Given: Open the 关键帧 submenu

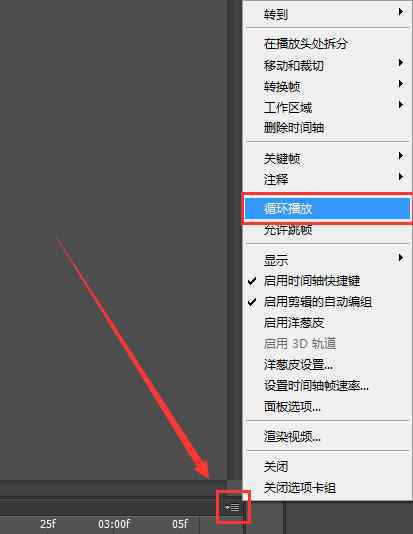Looking at the screenshot, I should [328, 158].
